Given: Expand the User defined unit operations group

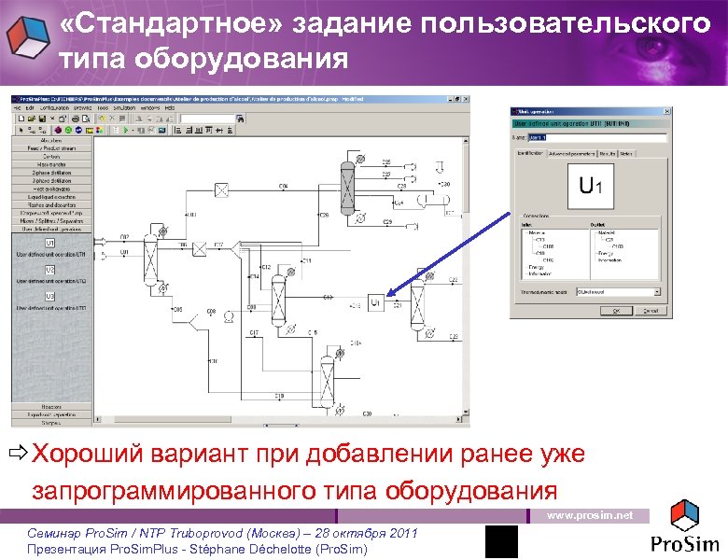Looking at the screenshot, I should pyautogui.click(x=51, y=229).
